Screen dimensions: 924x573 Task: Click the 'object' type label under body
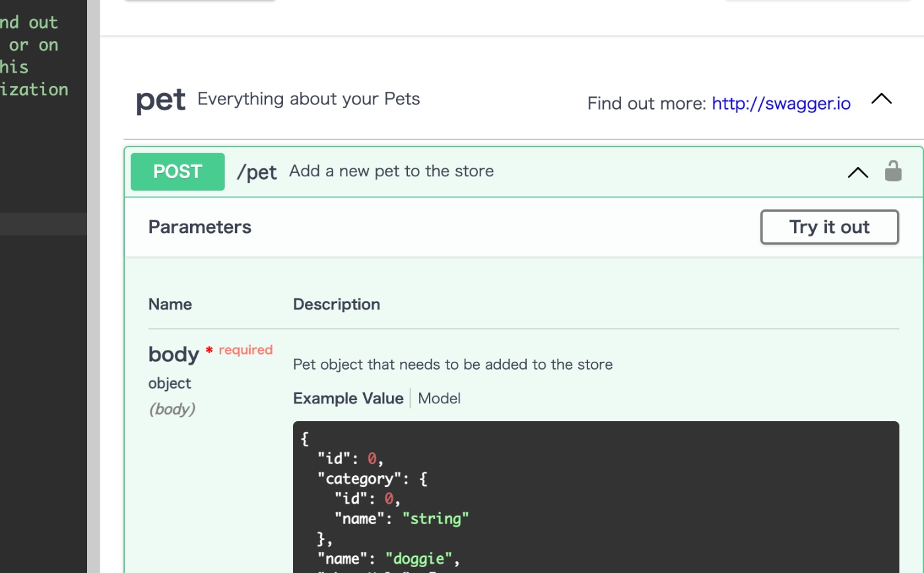pos(170,384)
